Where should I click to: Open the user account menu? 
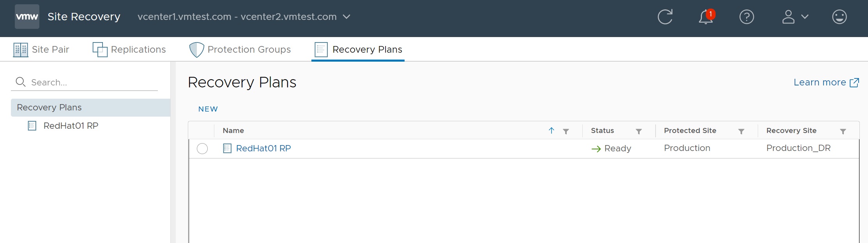pos(795,17)
